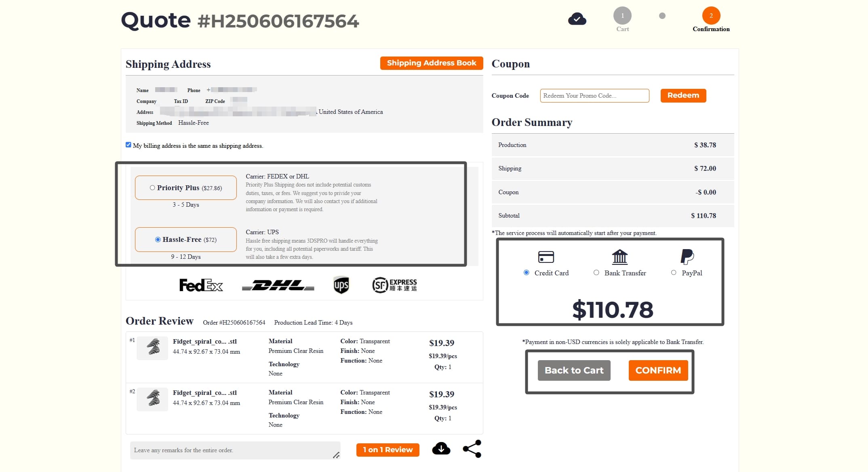Click the PayPal payment icon
This screenshot has height=472, width=868.
click(687, 257)
